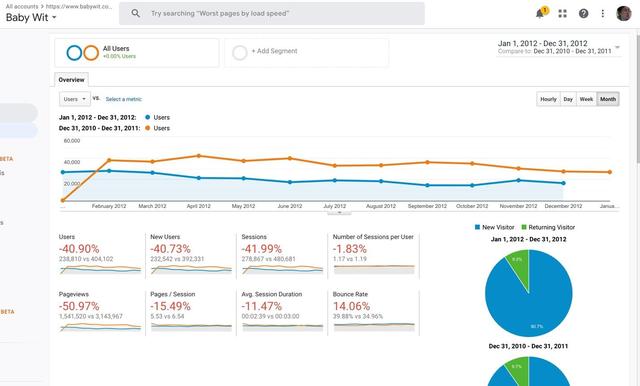Open the notifications bell icon
The image size is (640, 386).
click(540, 13)
